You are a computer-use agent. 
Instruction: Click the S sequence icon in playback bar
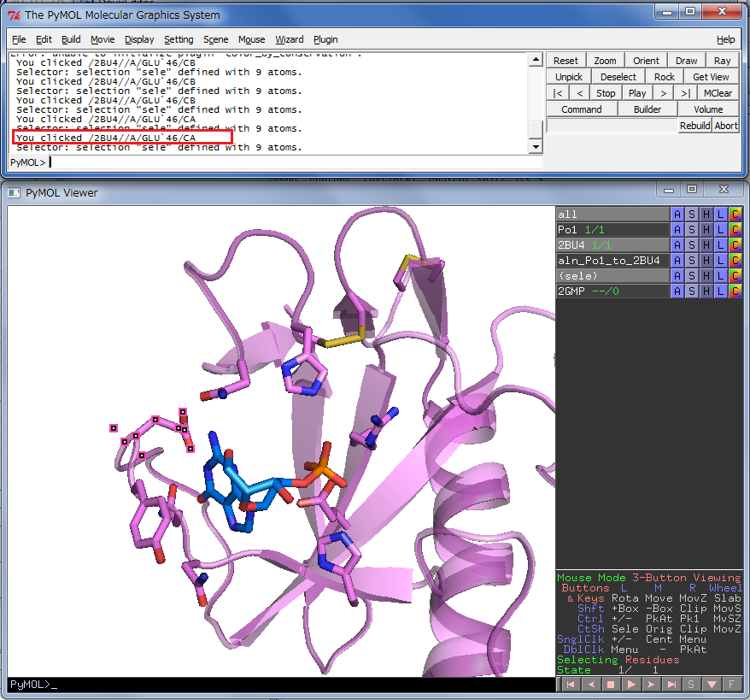(691, 685)
